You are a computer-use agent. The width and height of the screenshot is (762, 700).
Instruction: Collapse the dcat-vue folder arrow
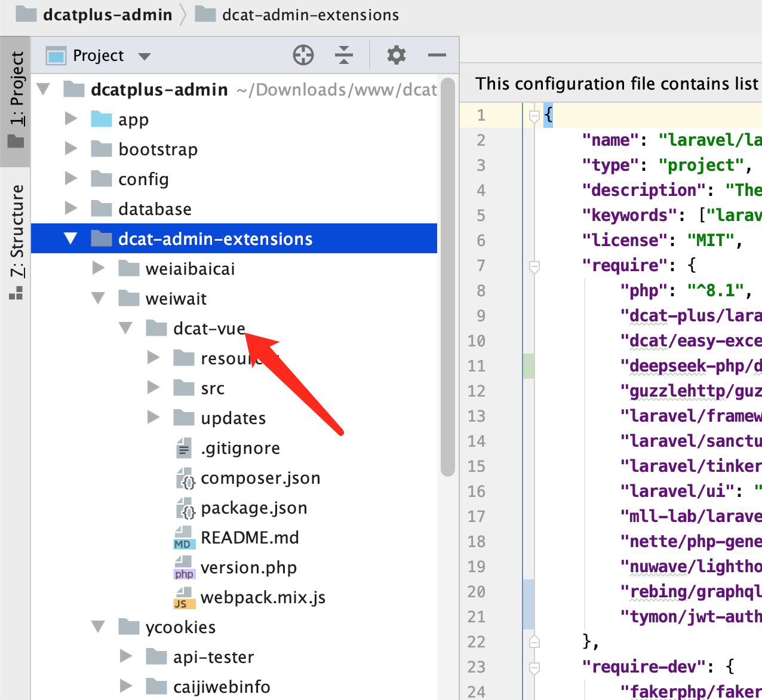tap(125, 328)
